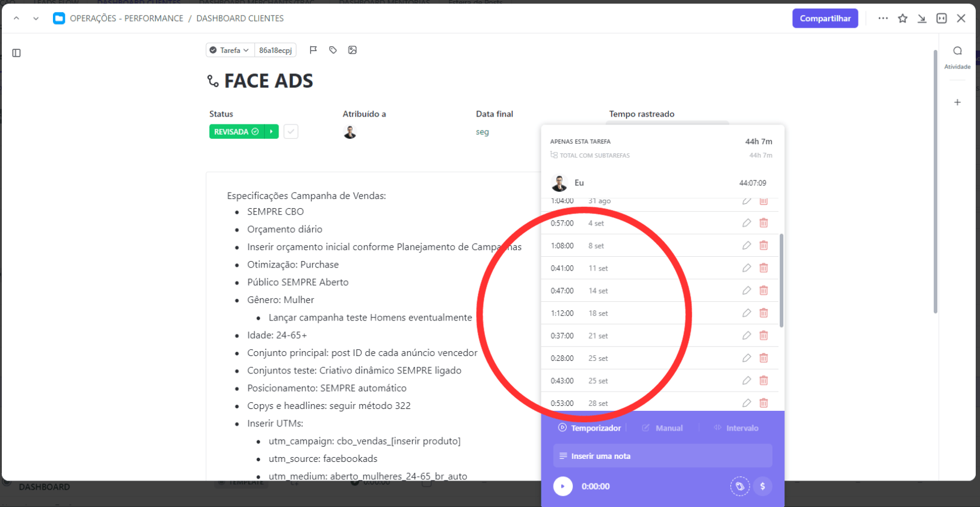The image size is (980, 507).
Task: Delete the 4 set time entry
Action: point(763,223)
